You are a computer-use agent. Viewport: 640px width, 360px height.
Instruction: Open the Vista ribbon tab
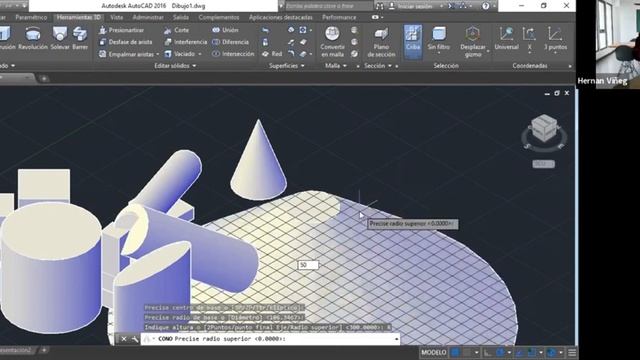point(116,17)
